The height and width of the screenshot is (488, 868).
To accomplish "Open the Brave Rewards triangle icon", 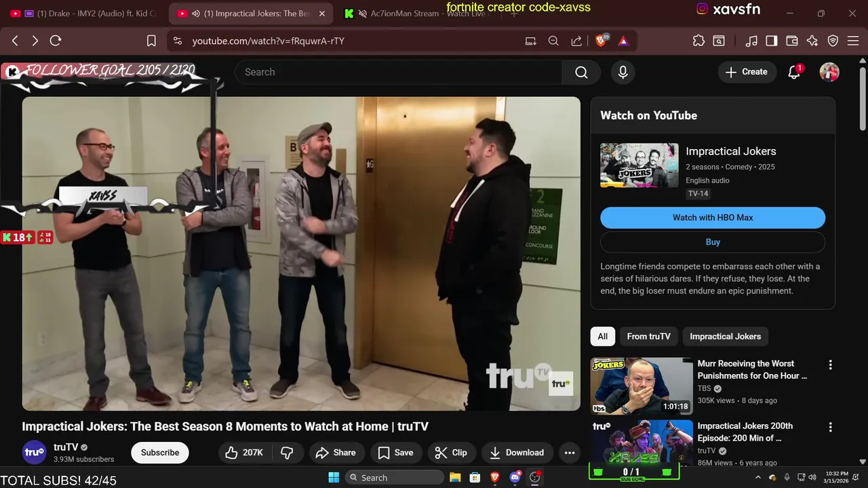I will click(623, 41).
